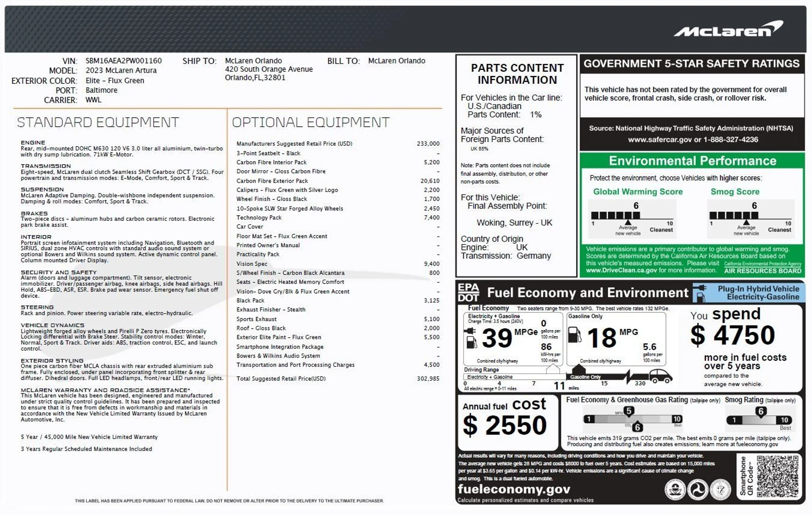Click the www.safercar.gov text
Screen dimensions: 812x515
click(x=659, y=140)
